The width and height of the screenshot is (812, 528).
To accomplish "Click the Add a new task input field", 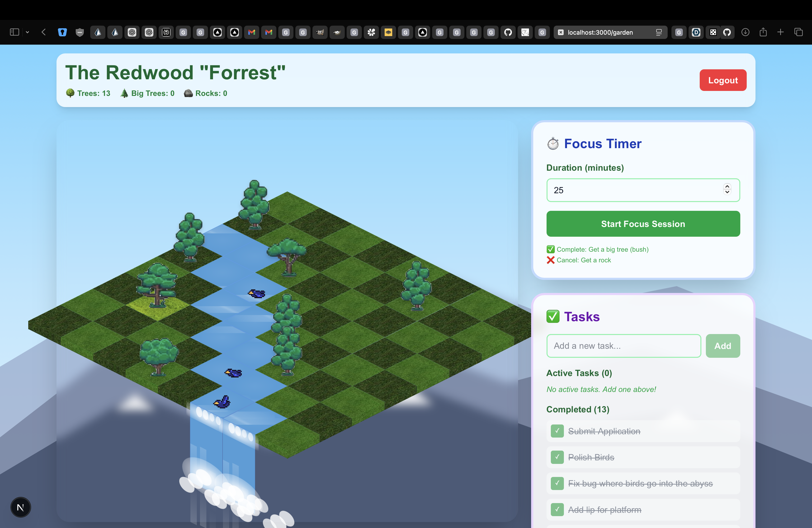I will coord(623,346).
